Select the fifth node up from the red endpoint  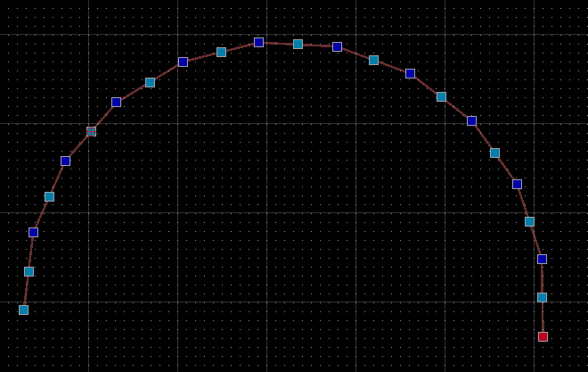[494, 153]
